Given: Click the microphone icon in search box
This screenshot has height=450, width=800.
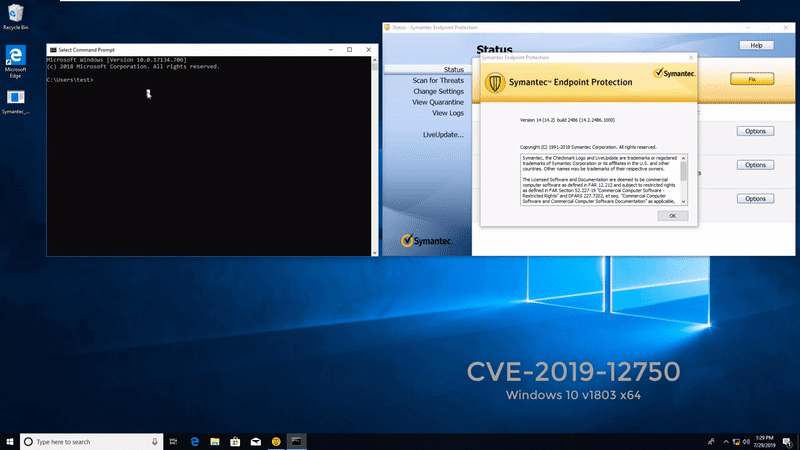Looking at the screenshot, I should [x=154, y=441].
